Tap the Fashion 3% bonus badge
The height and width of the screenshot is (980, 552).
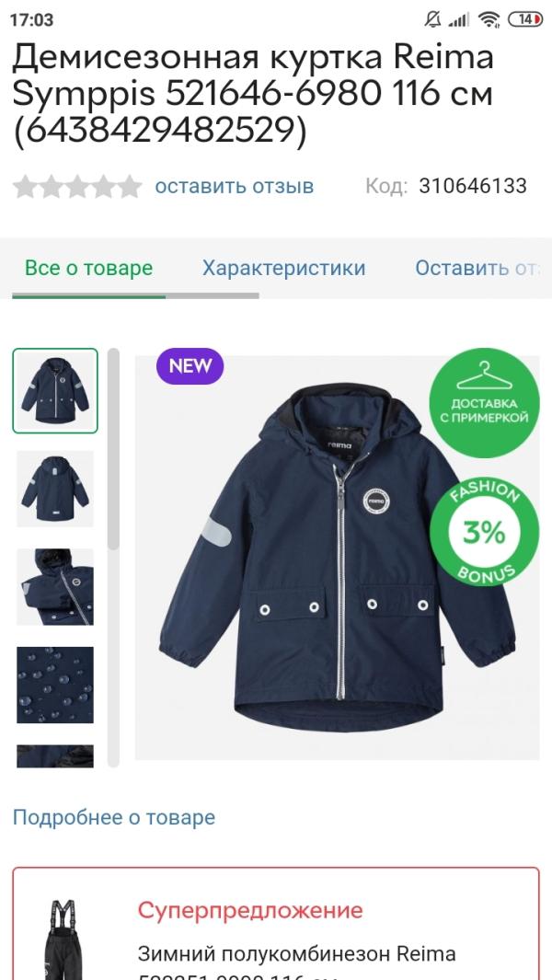click(x=484, y=531)
